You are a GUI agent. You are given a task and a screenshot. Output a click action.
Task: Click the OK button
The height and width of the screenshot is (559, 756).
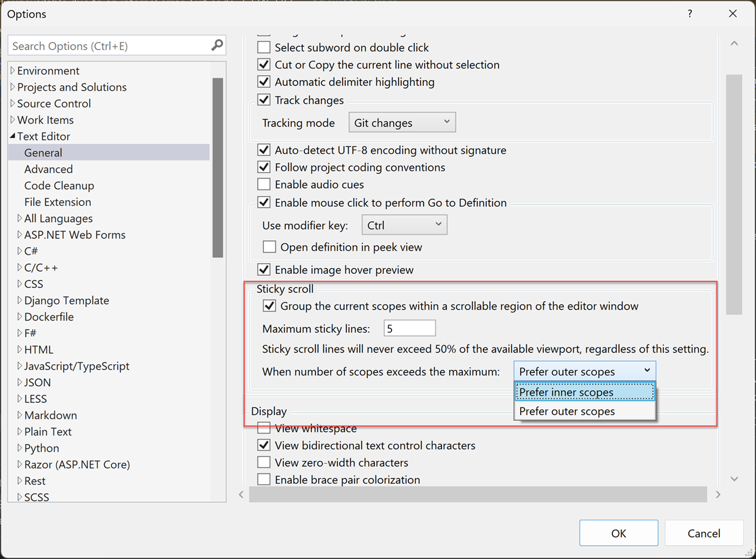(x=619, y=533)
